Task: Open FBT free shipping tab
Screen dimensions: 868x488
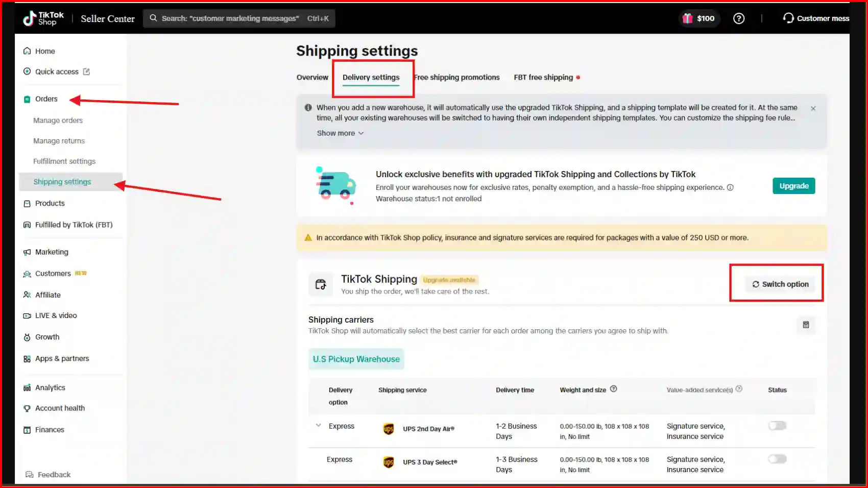Action: point(543,78)
